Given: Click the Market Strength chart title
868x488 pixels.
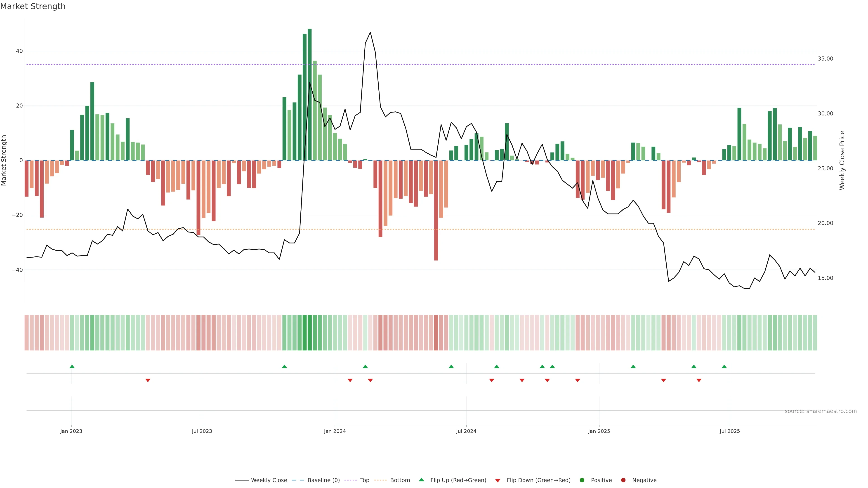Looking at the screenshot, I should point(33,6).
